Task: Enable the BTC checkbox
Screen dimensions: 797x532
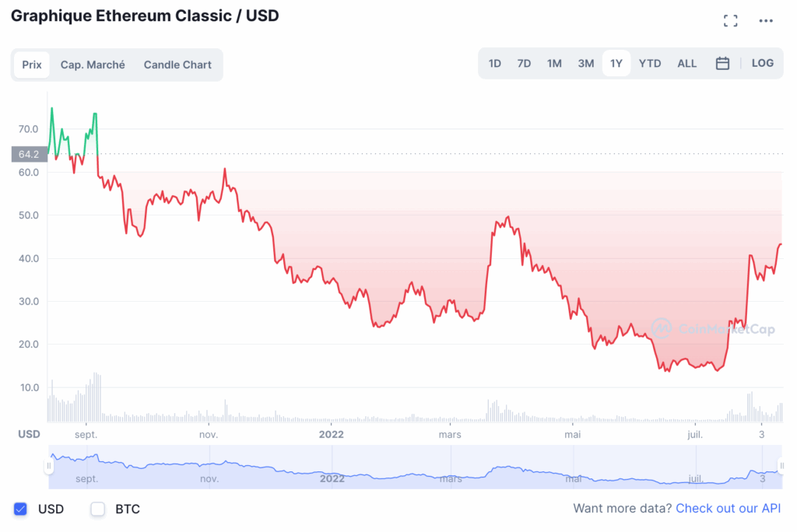Action: 98,509
